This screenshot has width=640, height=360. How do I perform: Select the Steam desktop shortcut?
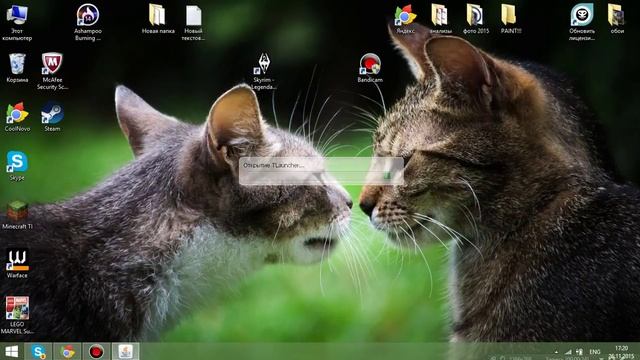pyautogui.click(x=52, y=117)
